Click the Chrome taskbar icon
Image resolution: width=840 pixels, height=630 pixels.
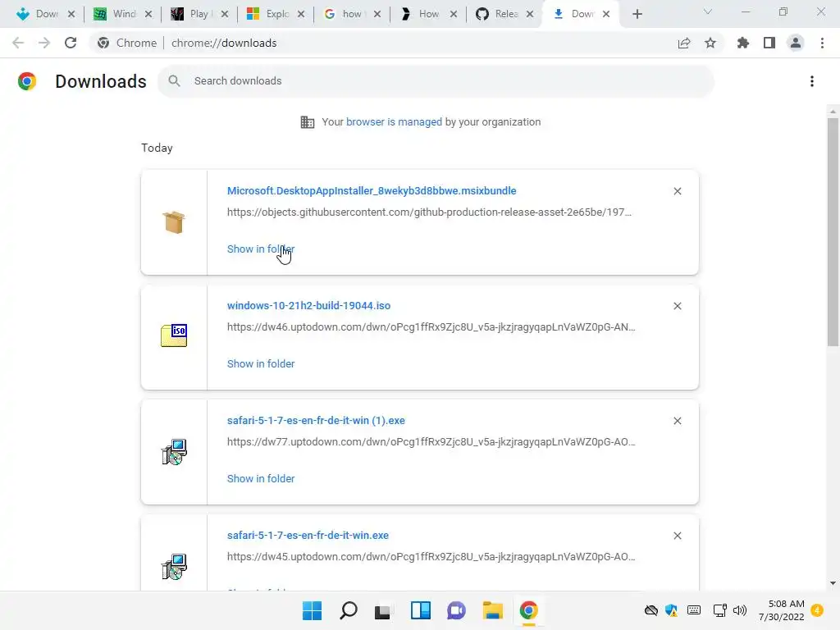tap(528, 610)
